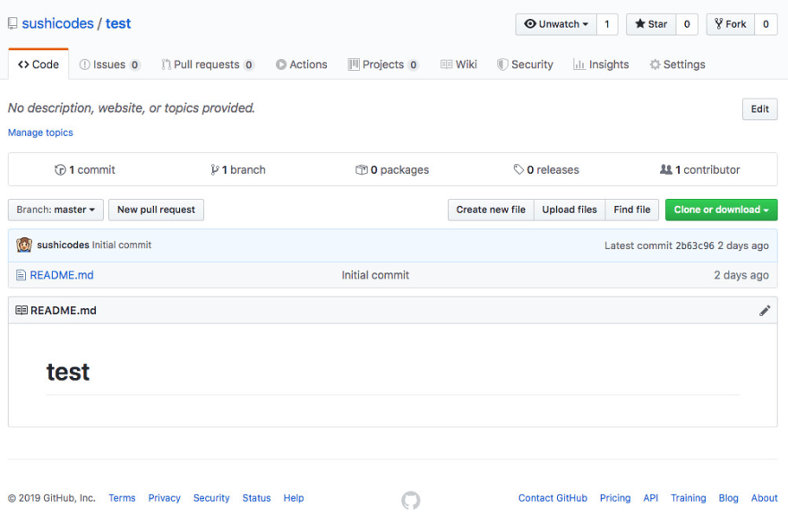
Task: Open Pricing footer link
Action: [x=615, y=498]
